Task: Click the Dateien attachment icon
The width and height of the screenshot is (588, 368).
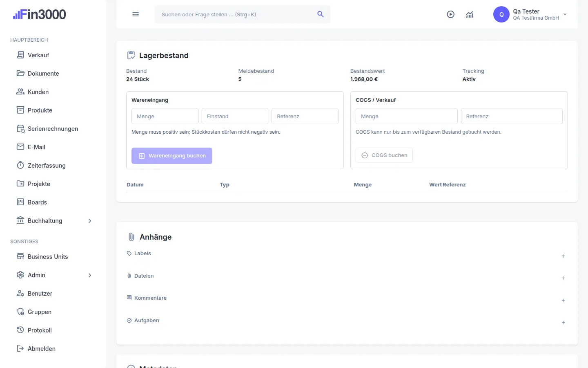Action: 129,276
